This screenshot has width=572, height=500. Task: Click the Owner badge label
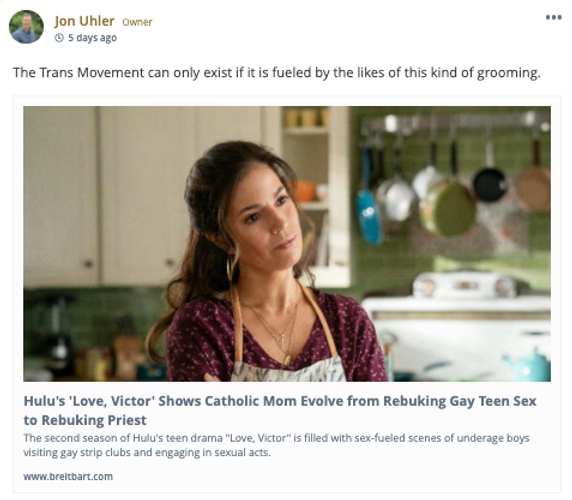click(137, 22)
